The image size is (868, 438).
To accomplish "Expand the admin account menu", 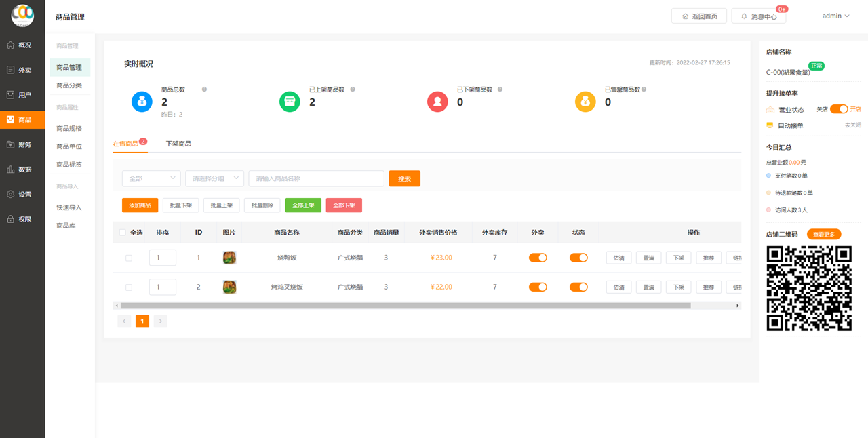I will (x=835, y=16).
